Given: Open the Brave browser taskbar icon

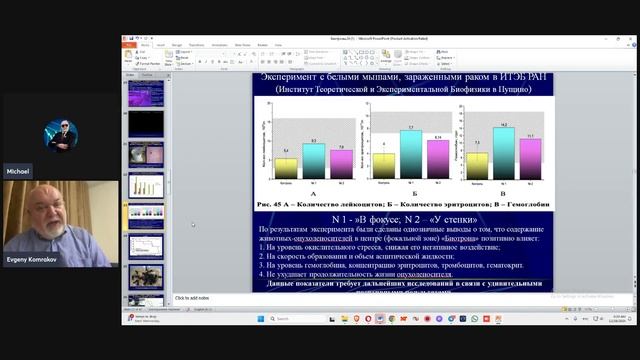Looking at the screenshot, I should pos(356,319).
